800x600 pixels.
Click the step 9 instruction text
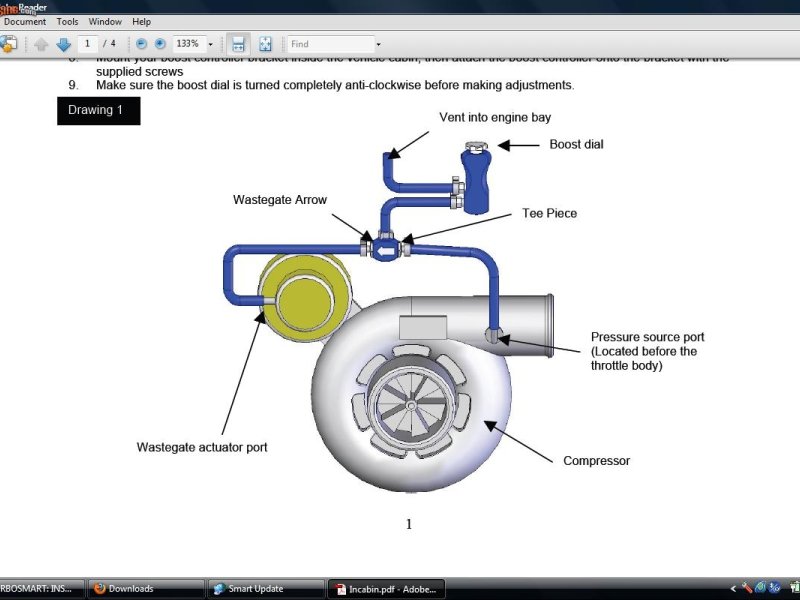(335, 85)
